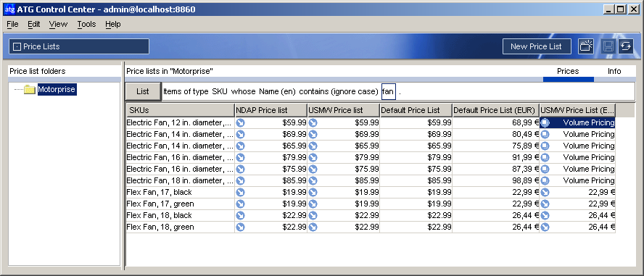Select the Motorprise folder in the tree
The height and width of the screenshot is (276, 644).
pyautogui.click(x=57, y=89)
